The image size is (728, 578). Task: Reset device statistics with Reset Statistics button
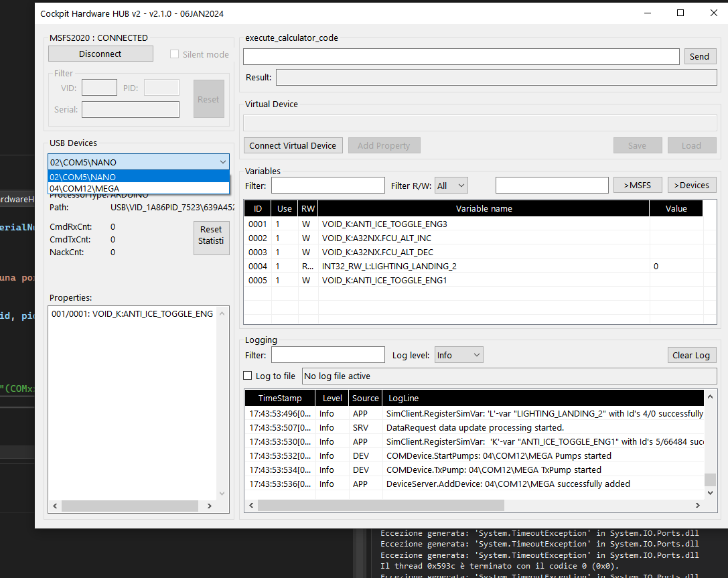click(x=211, y=237)
